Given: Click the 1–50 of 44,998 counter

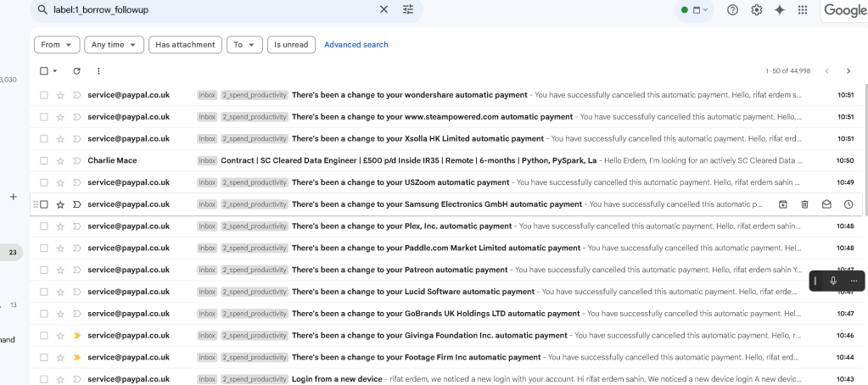Looking at the screenshot, I should click(x=787, y=70).
